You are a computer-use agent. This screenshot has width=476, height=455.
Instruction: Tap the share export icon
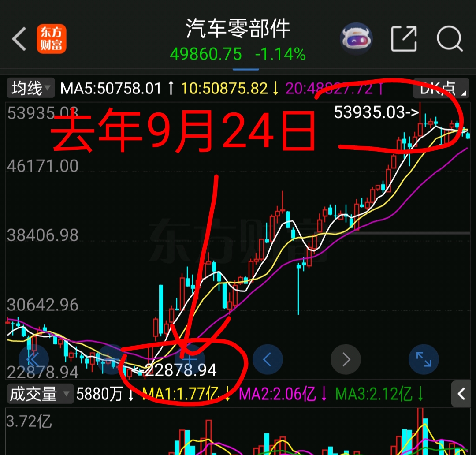click(x=404, y=39)
